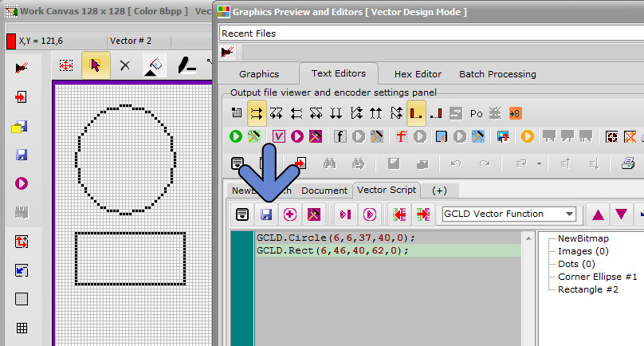Save vector script with blue floppy icon
The image size is (644, 346).
[x=266, y=214]
